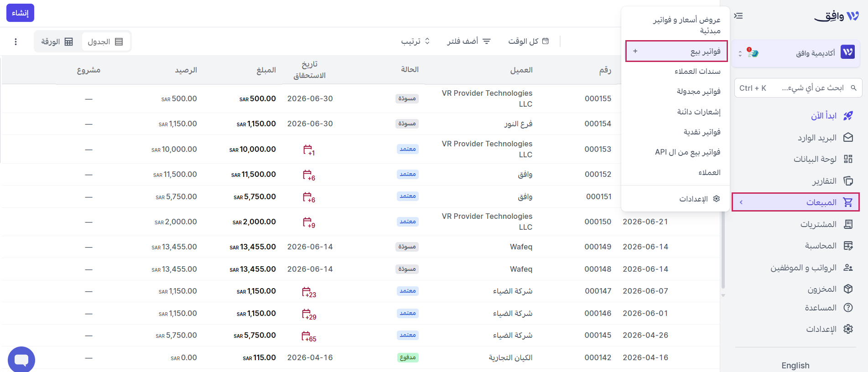
Task: Open الرواتب و الموظفين payroll icon
Action: point(848,268)
